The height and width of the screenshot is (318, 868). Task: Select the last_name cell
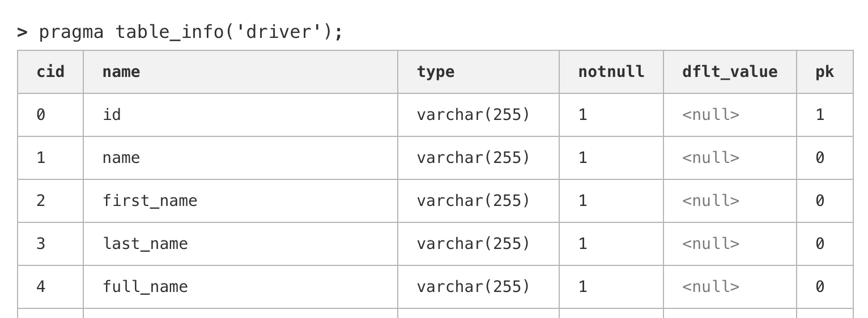[145, 244]
